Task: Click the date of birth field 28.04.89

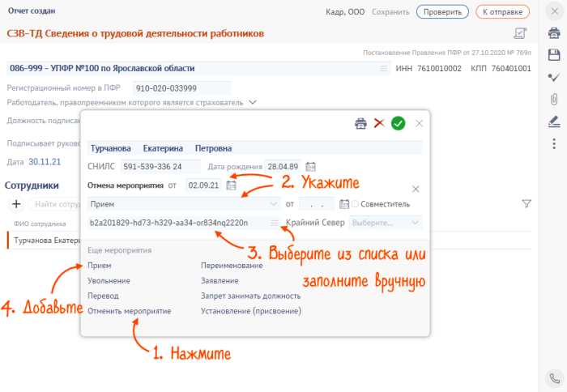Action: pos(283,167)
